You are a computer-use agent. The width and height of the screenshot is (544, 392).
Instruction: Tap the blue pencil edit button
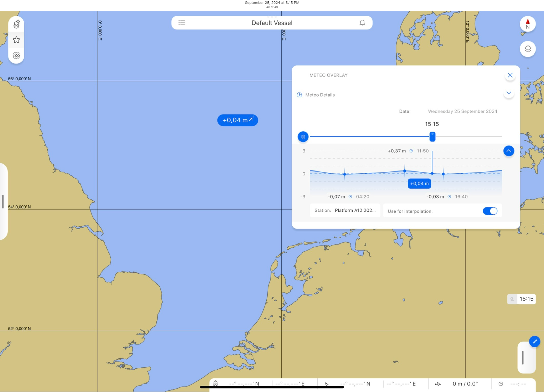[535, 341]
